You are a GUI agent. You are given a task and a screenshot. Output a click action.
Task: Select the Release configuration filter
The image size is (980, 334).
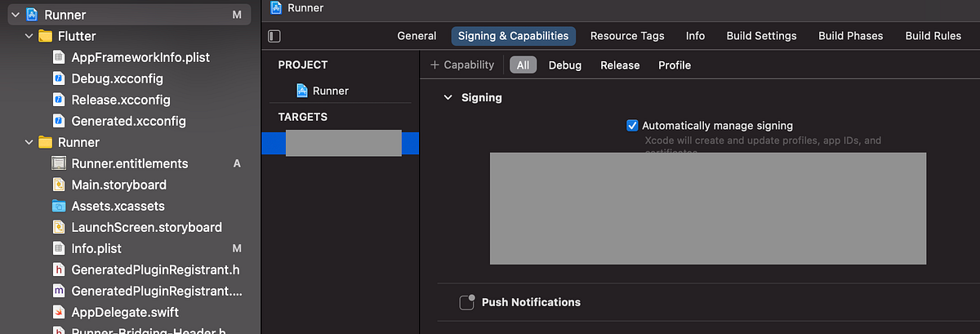620,65
